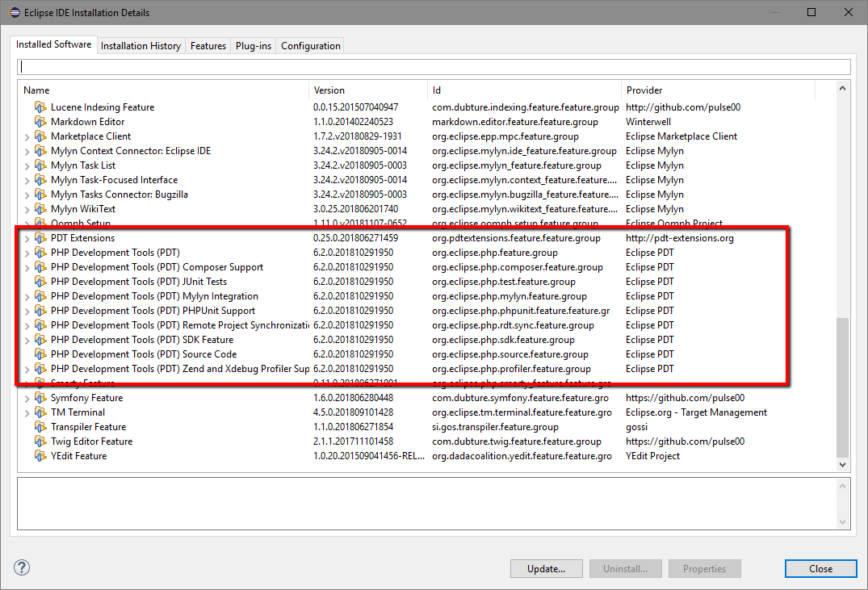This screenshot has width=868, height=590.
Task: Click the TM Terminal feature icon
Action: click(x=40, y=412)
